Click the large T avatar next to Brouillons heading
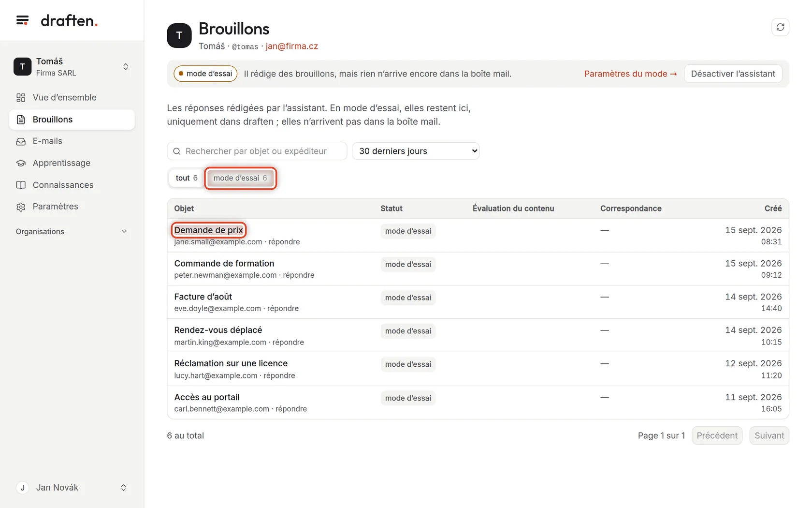The height and width of the screenshot is (508, 812). click(x=179, y=35)
